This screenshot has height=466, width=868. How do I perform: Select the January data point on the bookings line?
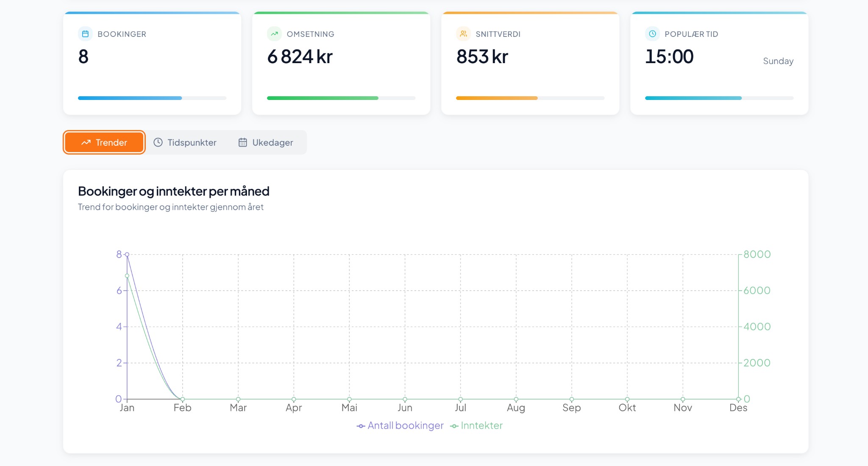[x=127, y=254]
